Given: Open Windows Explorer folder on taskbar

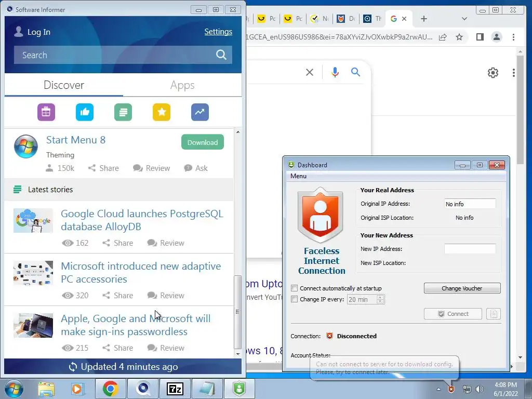Looking at the screenshot, I should click(46, 389).
